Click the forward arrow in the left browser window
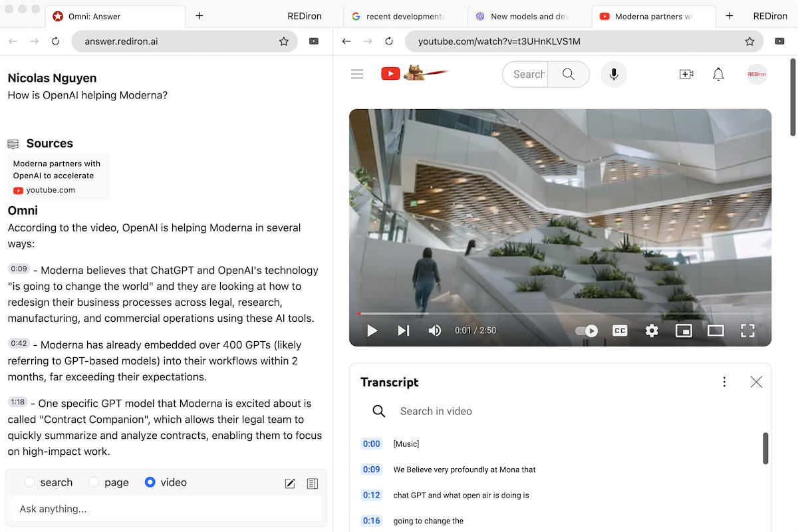Screen dimensions: 798x532 [35, 41]
